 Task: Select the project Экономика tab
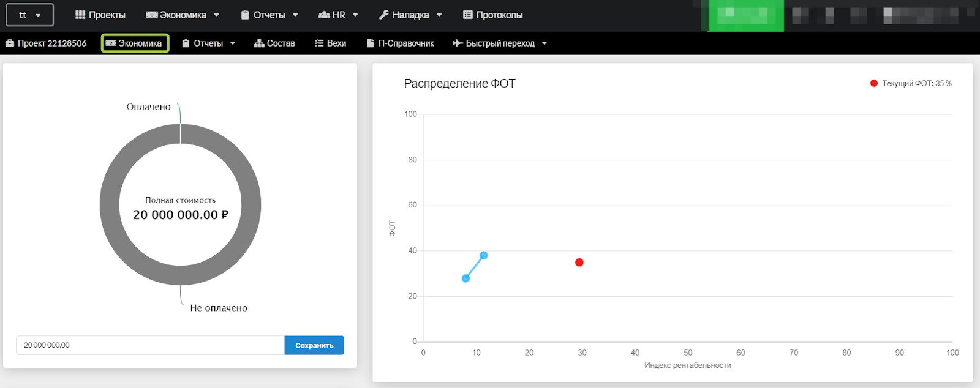pos(135,43)
